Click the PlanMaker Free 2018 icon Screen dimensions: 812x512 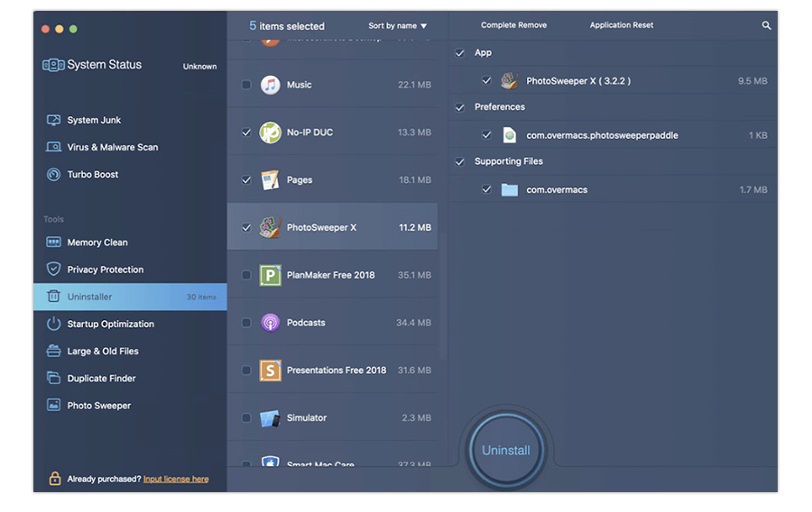pos(270,275)
